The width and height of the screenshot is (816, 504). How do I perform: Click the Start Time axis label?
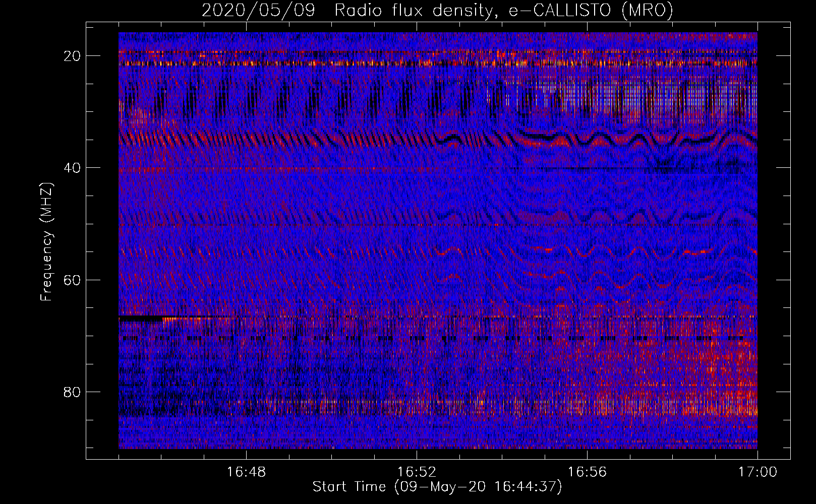pyautogui.click(x=437, y=487)
